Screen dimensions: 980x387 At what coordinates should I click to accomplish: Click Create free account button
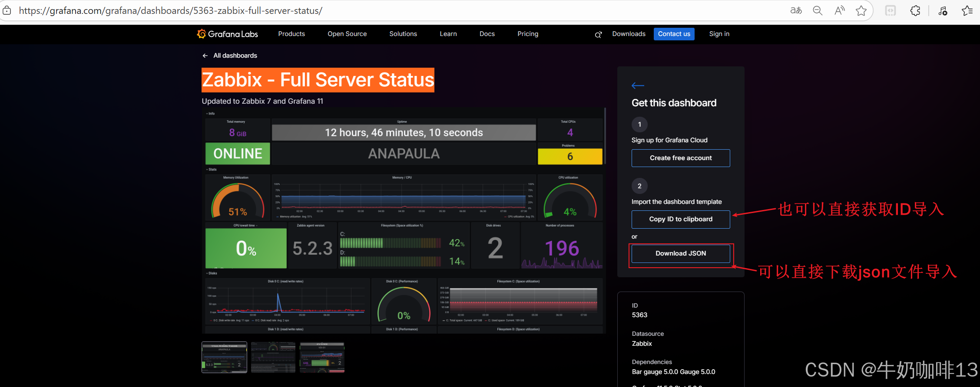(681, 158)
